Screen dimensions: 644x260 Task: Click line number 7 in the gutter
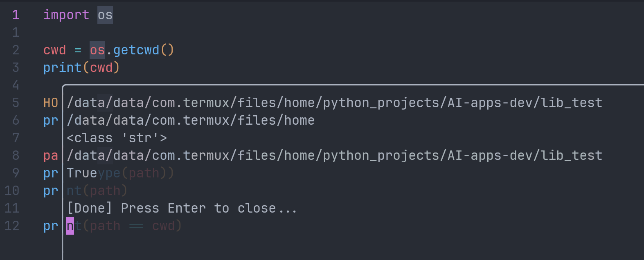(16, 138)
